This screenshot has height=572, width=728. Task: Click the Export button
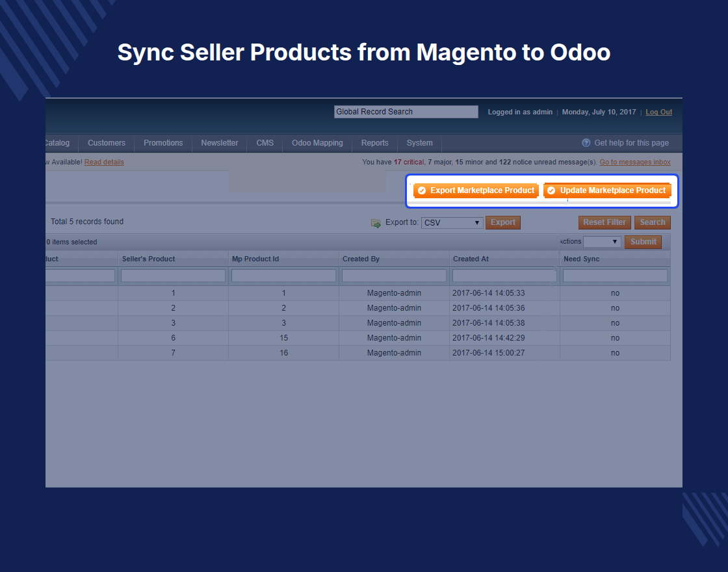[x=503, y=222]
